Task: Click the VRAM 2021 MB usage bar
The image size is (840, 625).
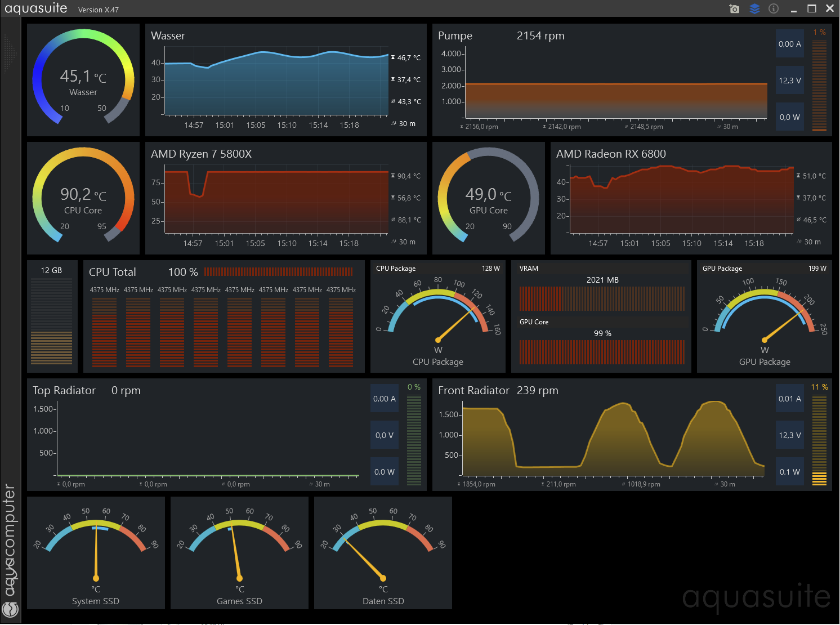Action: pyautogui.click(x=602, y=299)
